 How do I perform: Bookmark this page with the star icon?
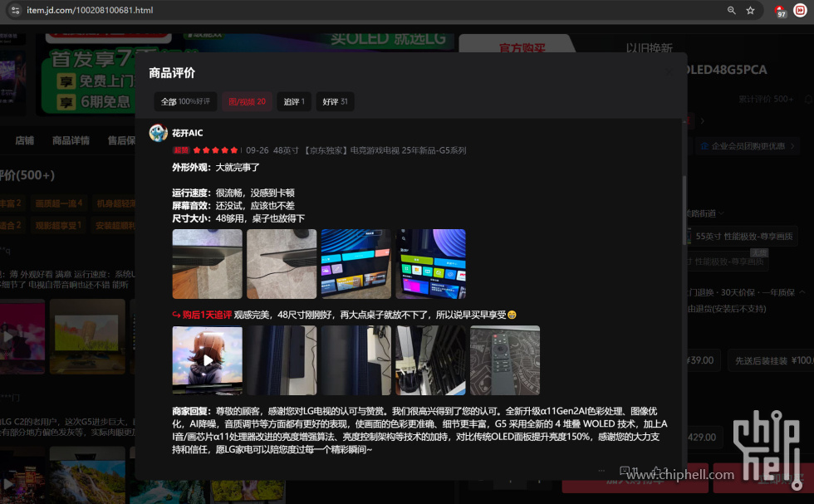tap(750, 11)
